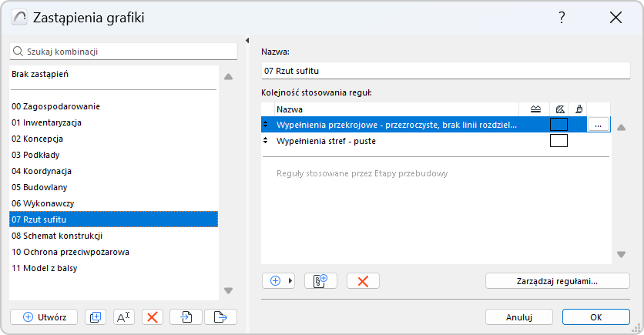Image resolution: width=644 pixels, height=335 pixels.
Task: Remove the selected rule with red X
Action: click(x=363, y=281)
